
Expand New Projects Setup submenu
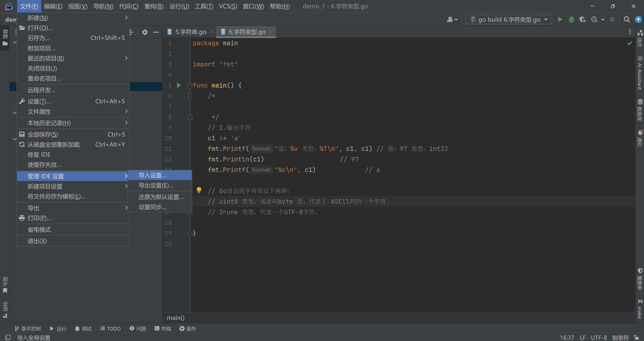click(73, 186)
